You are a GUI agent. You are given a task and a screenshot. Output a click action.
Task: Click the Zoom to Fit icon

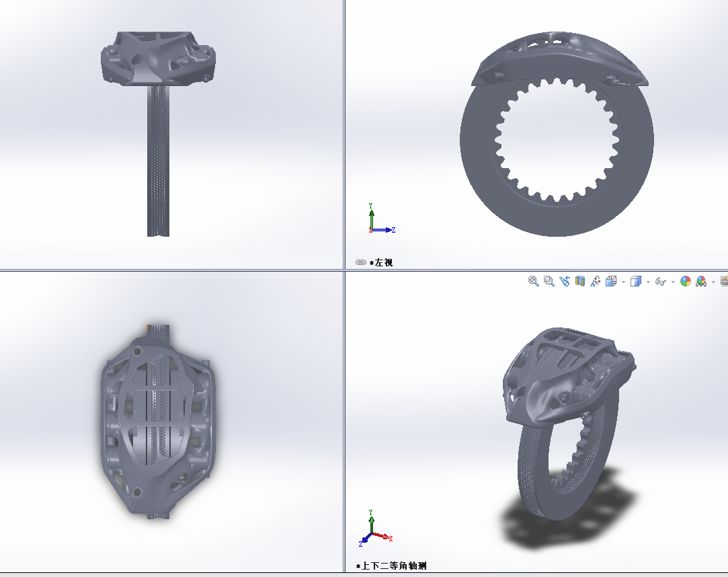(534, 281)
